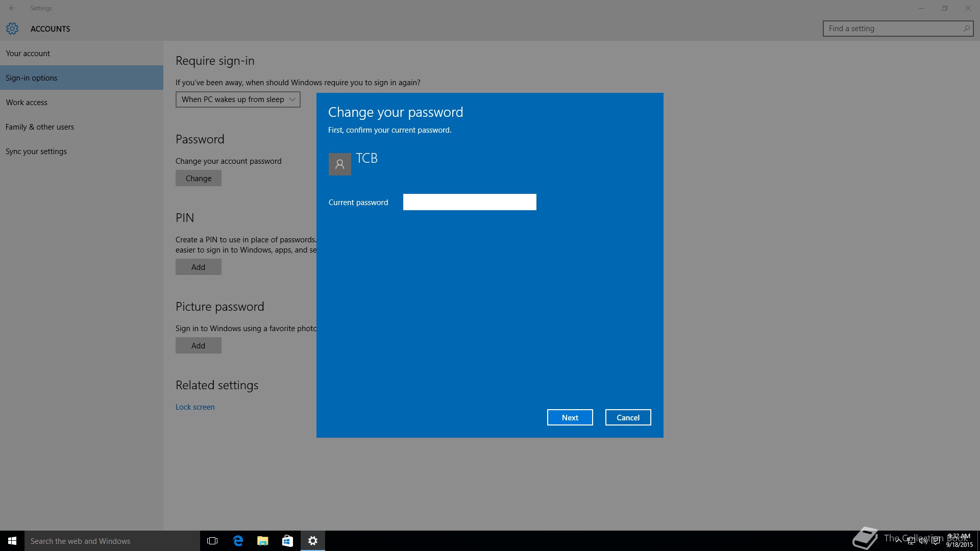Click the user avatar icon for TCB

pos(339,164)
